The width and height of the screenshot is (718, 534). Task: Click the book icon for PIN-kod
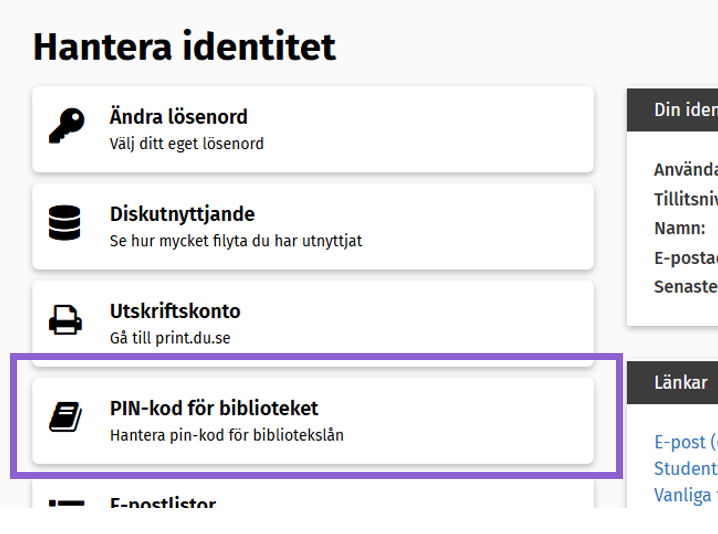pos(65,417)
